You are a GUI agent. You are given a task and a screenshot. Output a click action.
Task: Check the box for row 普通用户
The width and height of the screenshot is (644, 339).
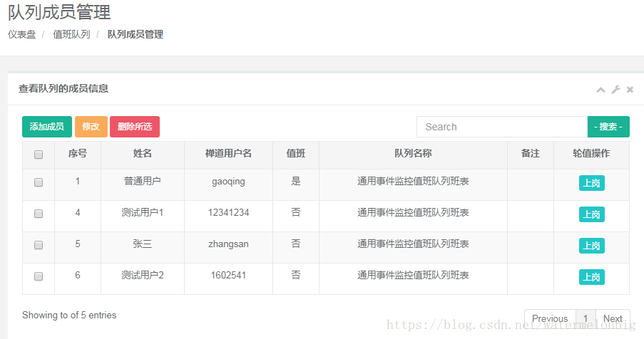(39, 182)
